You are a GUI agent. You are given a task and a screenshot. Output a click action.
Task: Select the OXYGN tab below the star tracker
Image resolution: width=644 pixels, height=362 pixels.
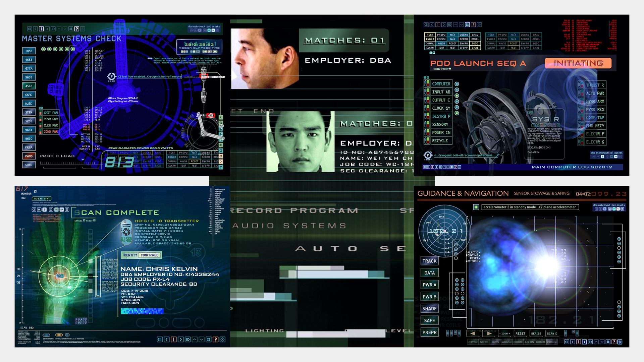pyautogui.click(x=473, y=342)
